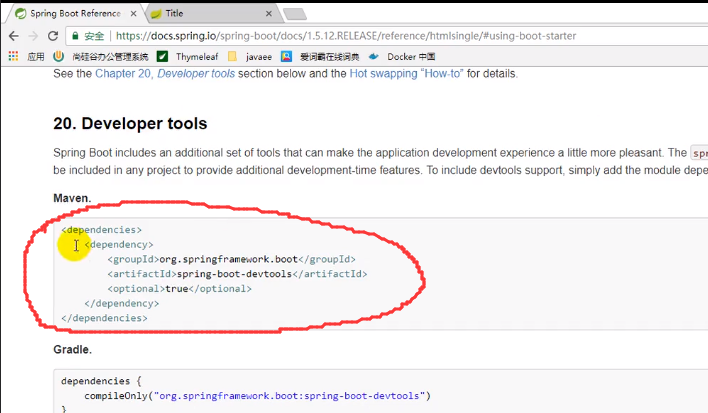The image size is (708, 413).
Task: Click the 应用 apps bookmark label
Action: pyautogui.click(x=36, y=56)
